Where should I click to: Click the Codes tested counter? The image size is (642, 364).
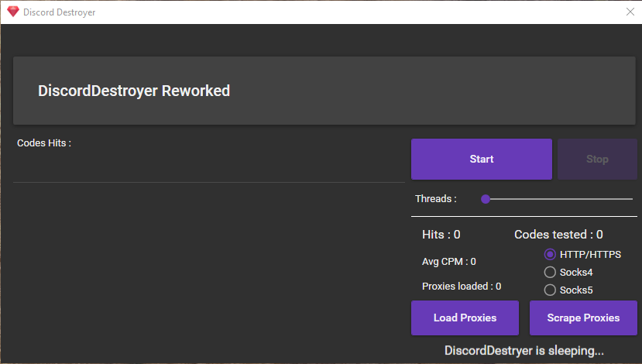(x=558, y=234)
